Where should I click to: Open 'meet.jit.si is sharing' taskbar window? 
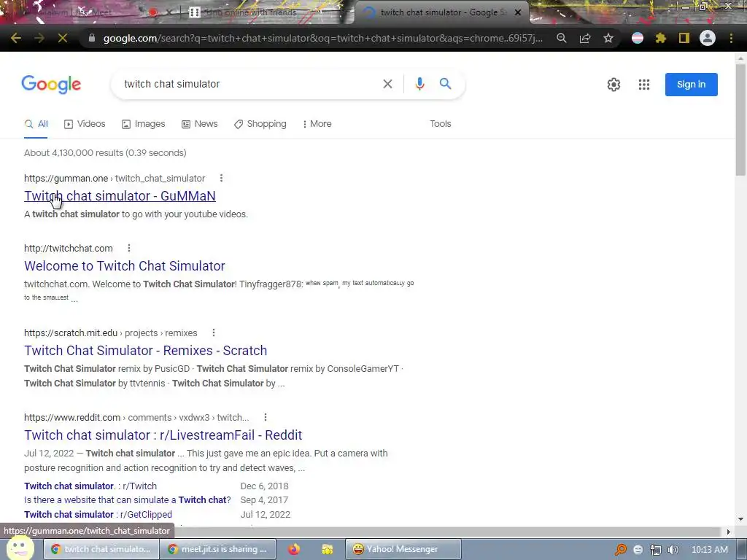pos(217,549)
